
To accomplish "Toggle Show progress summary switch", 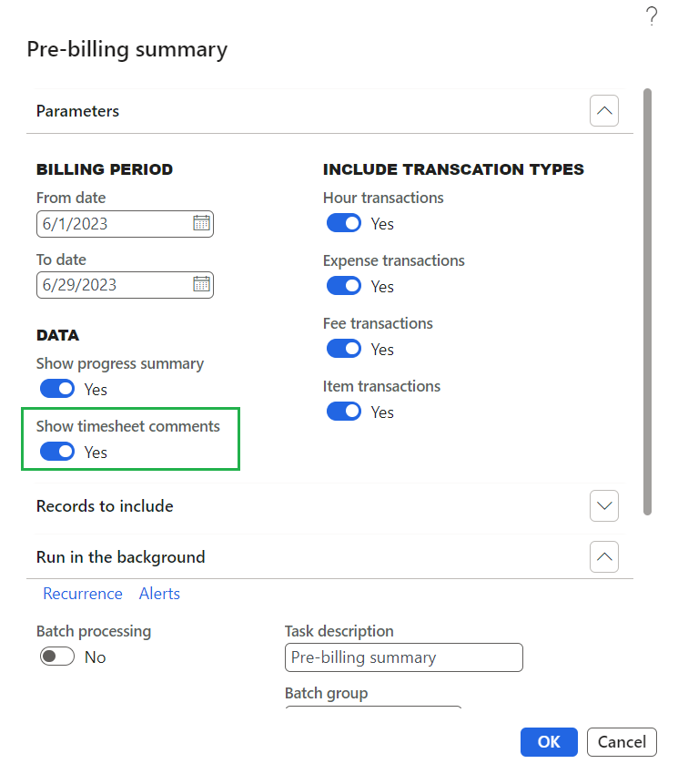I will (x=57, y=390).
